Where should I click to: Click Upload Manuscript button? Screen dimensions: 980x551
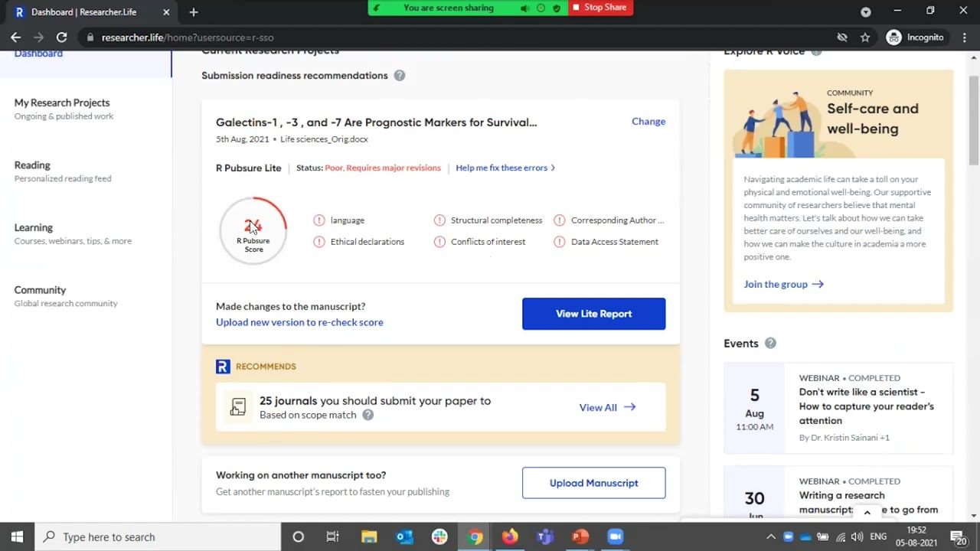(x=593, y=483)
